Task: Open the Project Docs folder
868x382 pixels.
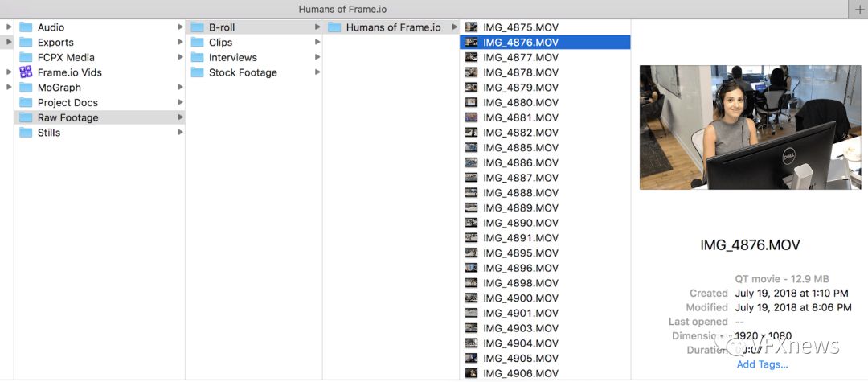Action: pos(68,103)
